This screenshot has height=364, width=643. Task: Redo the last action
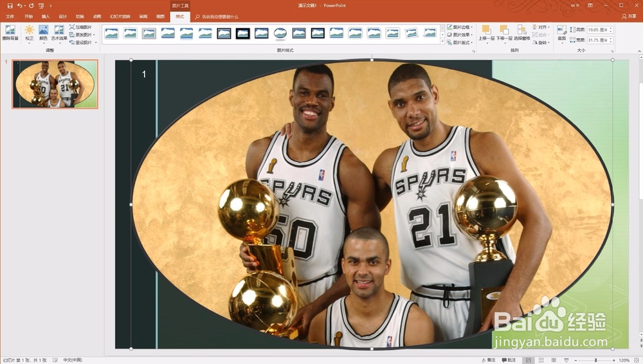[31, 6]
